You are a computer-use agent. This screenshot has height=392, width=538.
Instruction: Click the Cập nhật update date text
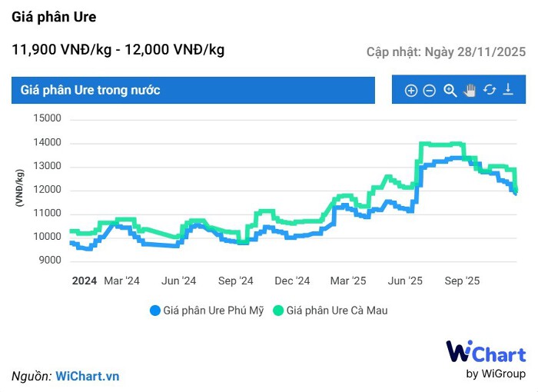[x=446, y=51]
